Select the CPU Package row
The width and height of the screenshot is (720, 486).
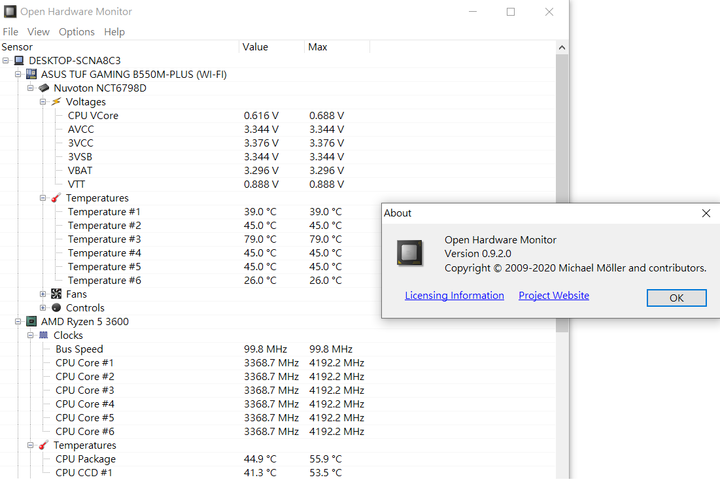click(x=278, y=459)
